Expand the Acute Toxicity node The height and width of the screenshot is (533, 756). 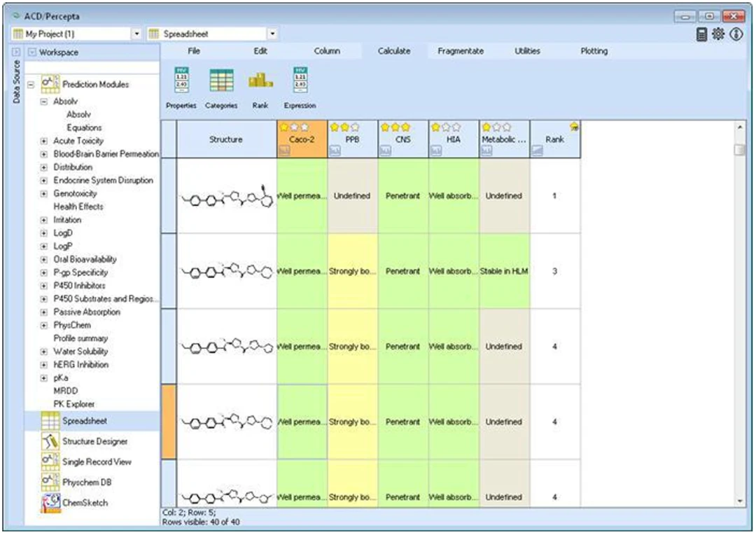pos(44,141)
